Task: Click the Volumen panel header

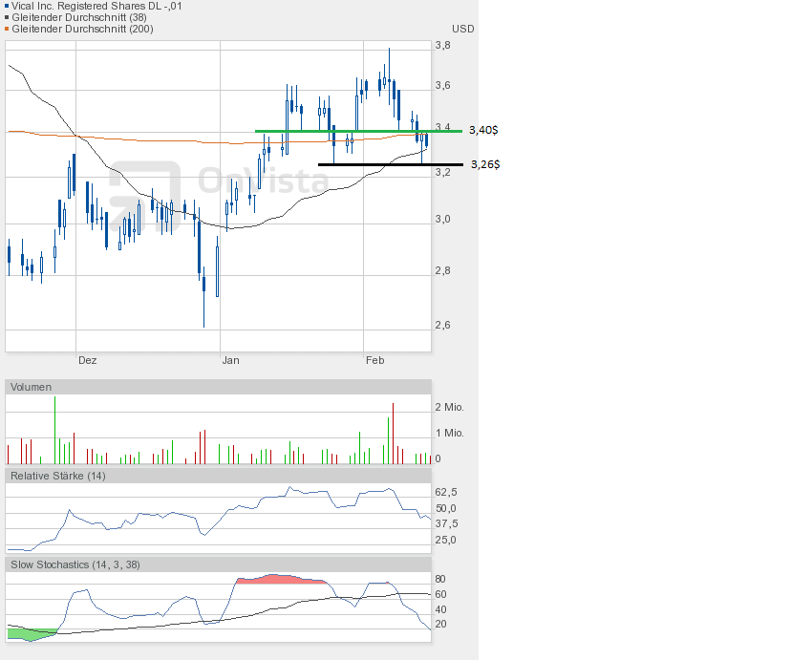Action: tap(32, 387)
